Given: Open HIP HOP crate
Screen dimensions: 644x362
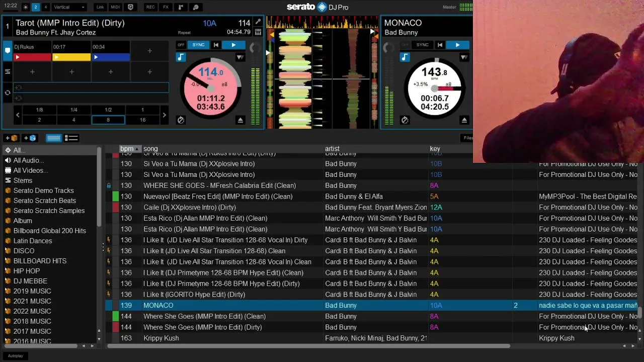Looking at the screenshot, I should 50,271.
